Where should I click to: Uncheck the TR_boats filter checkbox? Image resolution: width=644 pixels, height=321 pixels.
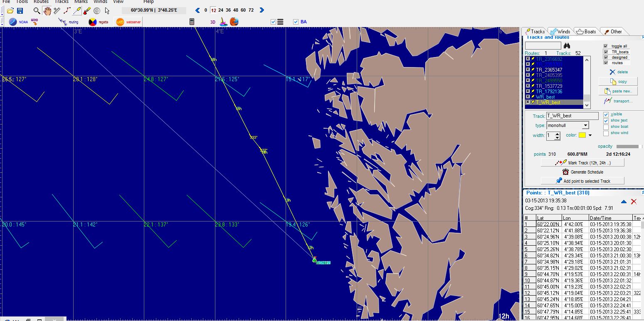pyautogui.click(x=606, y=52)
